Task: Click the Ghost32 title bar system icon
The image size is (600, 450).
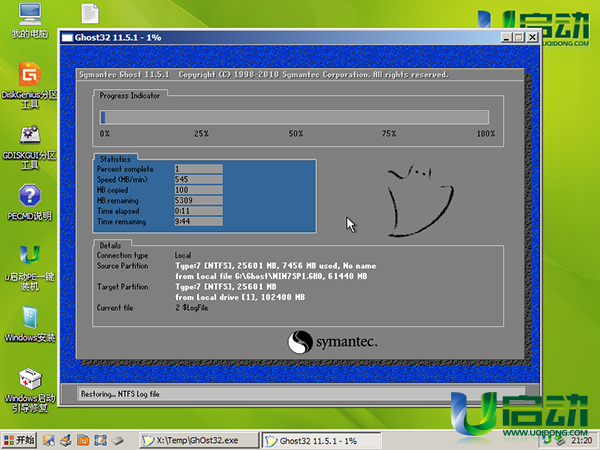Action: coord(67,38)
